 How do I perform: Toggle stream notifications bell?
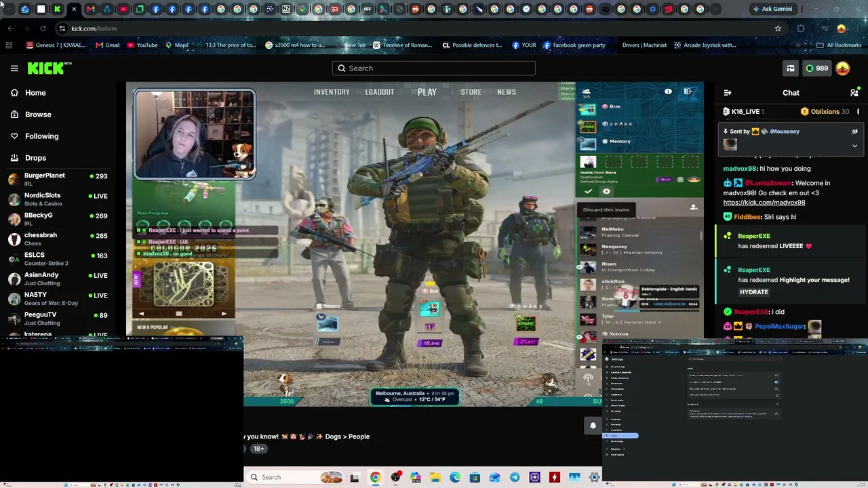[593, 426]
